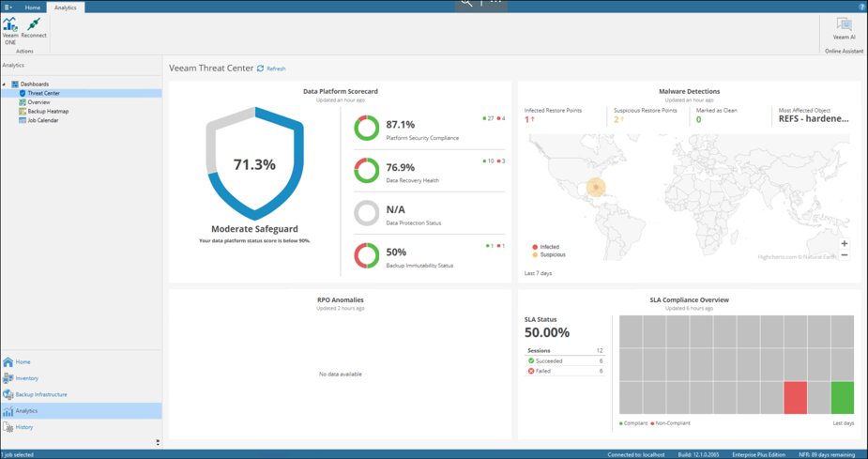Open the Backup Heatmap dashboard

[x=48, y=112]
